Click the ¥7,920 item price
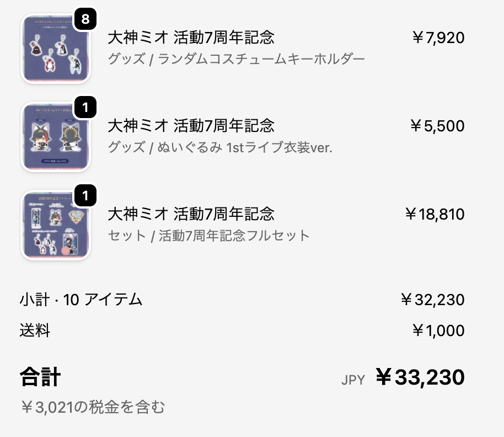 click(x=438, y=38)
